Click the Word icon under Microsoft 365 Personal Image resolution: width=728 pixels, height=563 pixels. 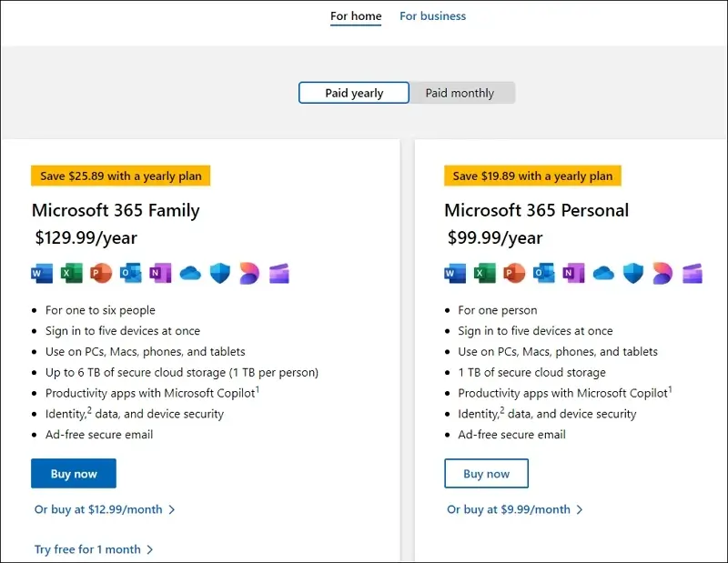[455, 273]
